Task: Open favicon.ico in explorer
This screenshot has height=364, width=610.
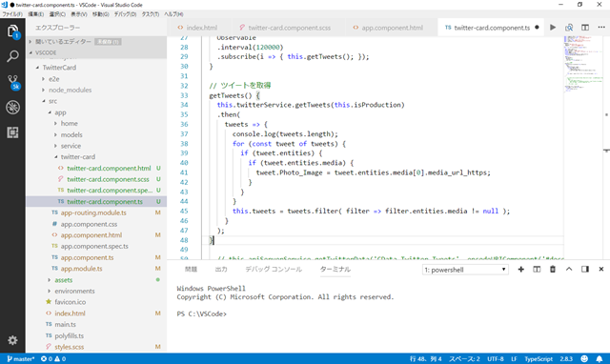Action: coord(96,302)
